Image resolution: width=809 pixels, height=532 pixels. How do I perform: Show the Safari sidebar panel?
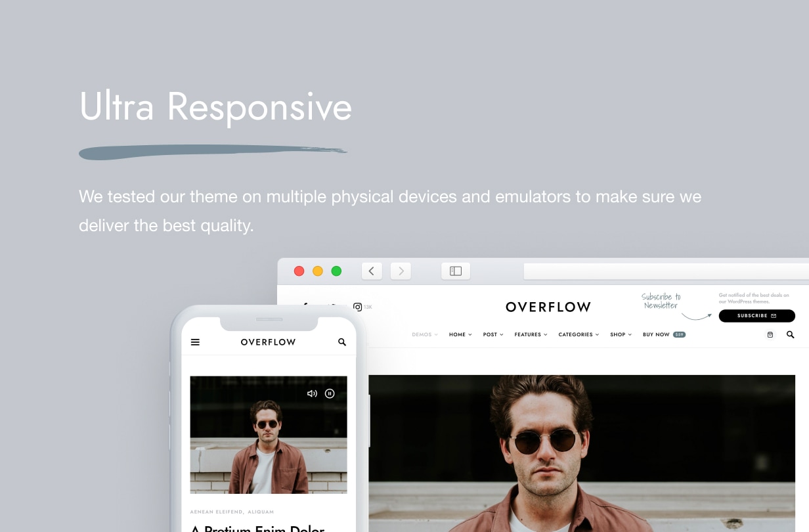point(456,271)
